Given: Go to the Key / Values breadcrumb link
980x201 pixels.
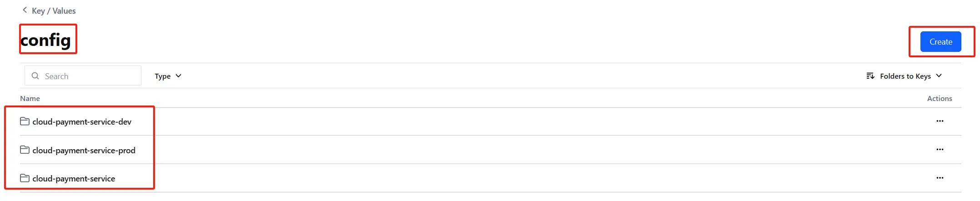Looking at the screenshot, I should [54, 11].
